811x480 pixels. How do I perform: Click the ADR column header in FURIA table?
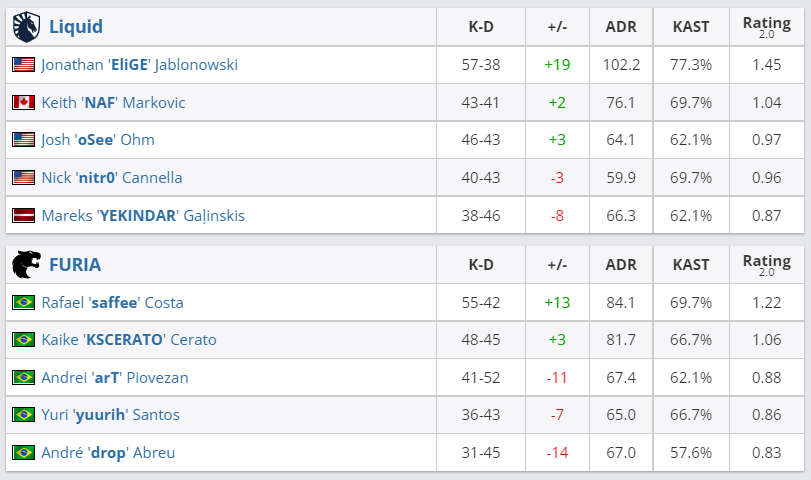pyautogui.click(x=621, y=265)
